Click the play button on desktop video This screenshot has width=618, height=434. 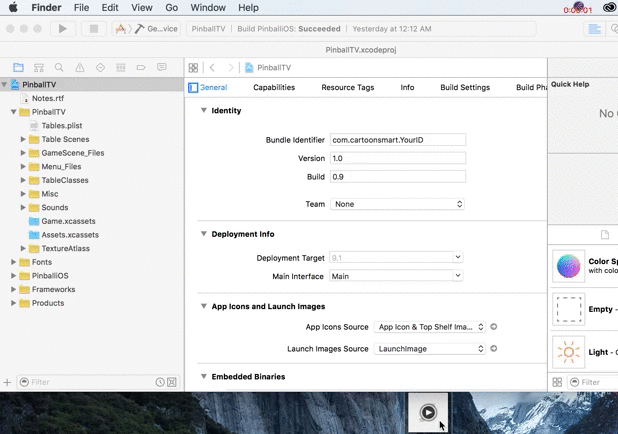click(428, 412)
